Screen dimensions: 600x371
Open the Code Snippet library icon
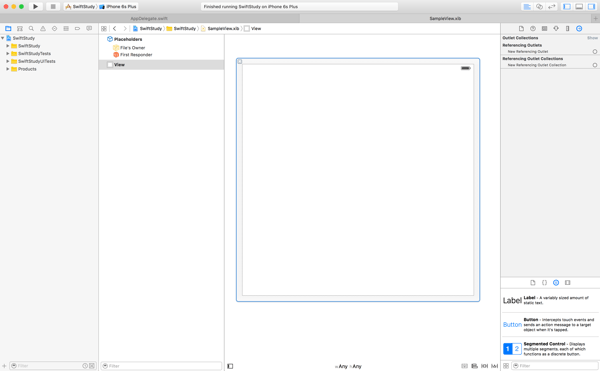544,283
